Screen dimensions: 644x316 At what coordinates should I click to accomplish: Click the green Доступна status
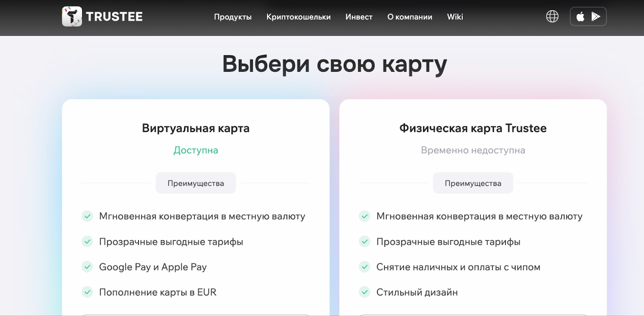click(x=196, y=150)
